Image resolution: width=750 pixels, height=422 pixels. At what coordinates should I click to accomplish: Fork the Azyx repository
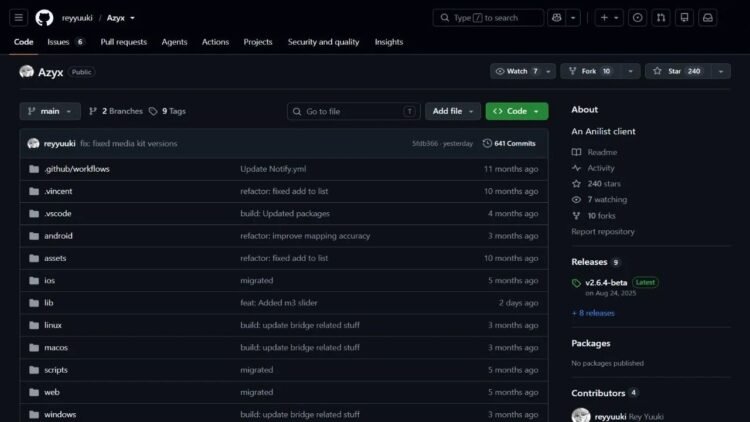pyautogui.click(x=591, y=71)
